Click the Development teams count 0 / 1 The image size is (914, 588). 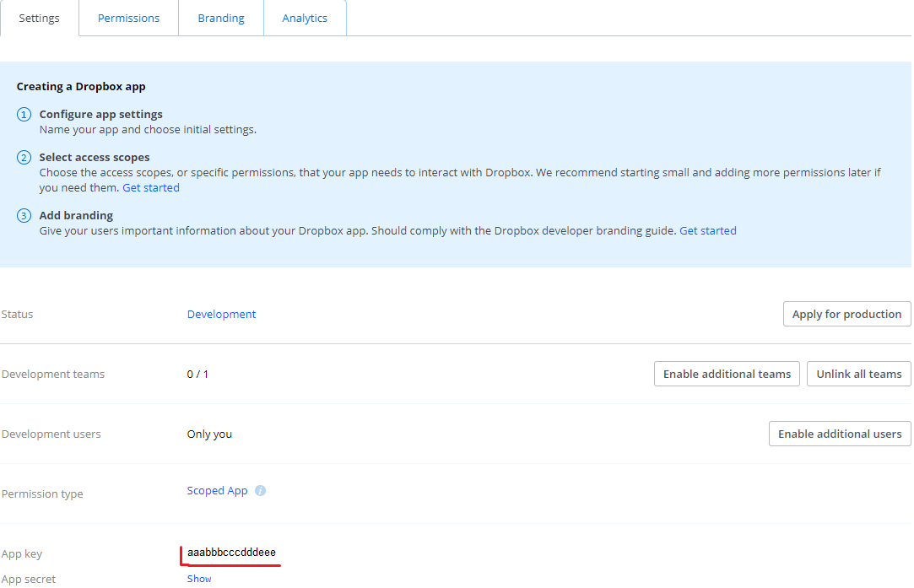[x=197, y=374]
